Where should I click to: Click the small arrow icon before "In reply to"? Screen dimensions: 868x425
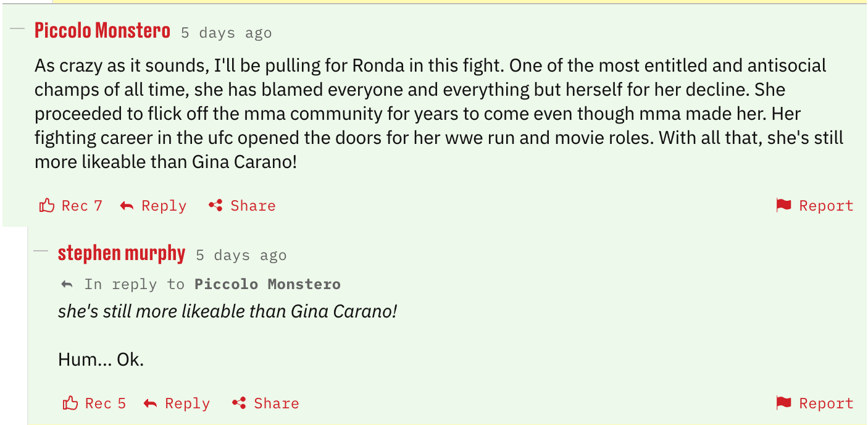[67, 284]
